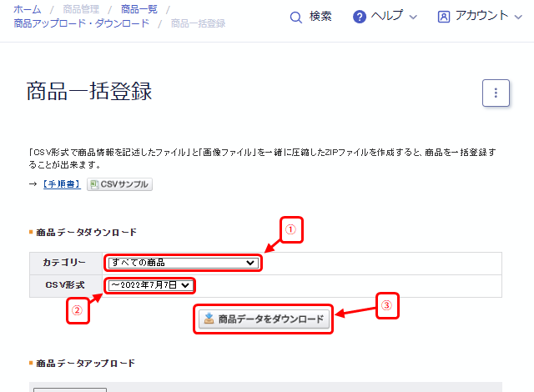Click the download icon on 商品データをダウンロード
This screenshot has height=392, width=534.
click(208, 319)
